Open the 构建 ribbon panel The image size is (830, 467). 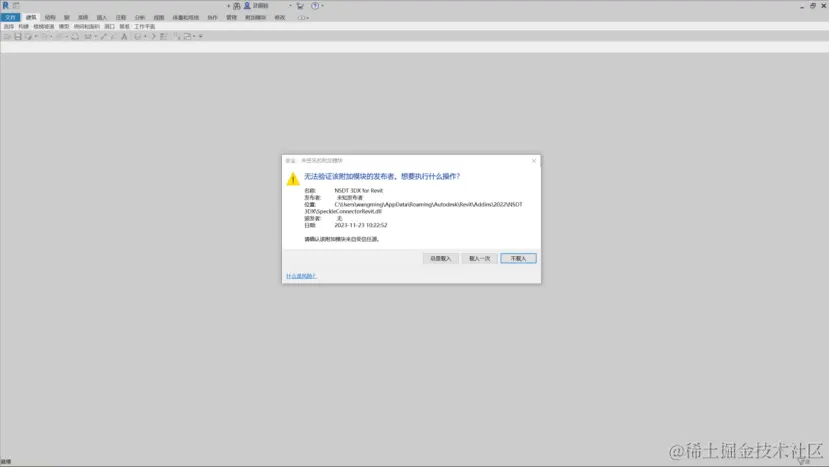coord(23,26)
